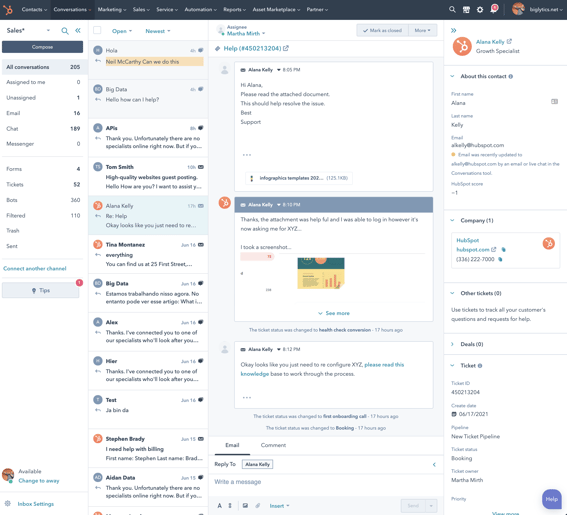The width and height of the screenshot is (567, 515).
Task: Click About this contact info icon
Action: tap(511, 76)
